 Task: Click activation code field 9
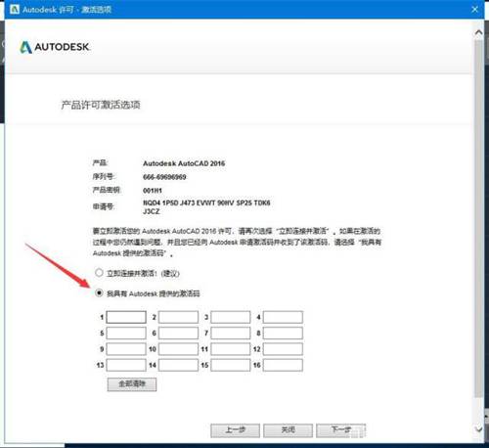click(x=126, y=349)
